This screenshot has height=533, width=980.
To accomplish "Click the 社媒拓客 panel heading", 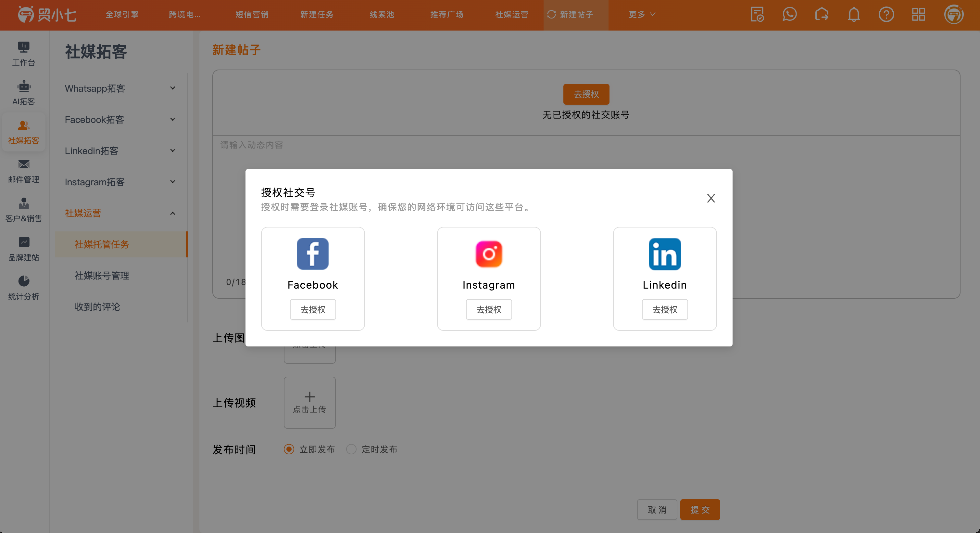I will tap(96, 52).
